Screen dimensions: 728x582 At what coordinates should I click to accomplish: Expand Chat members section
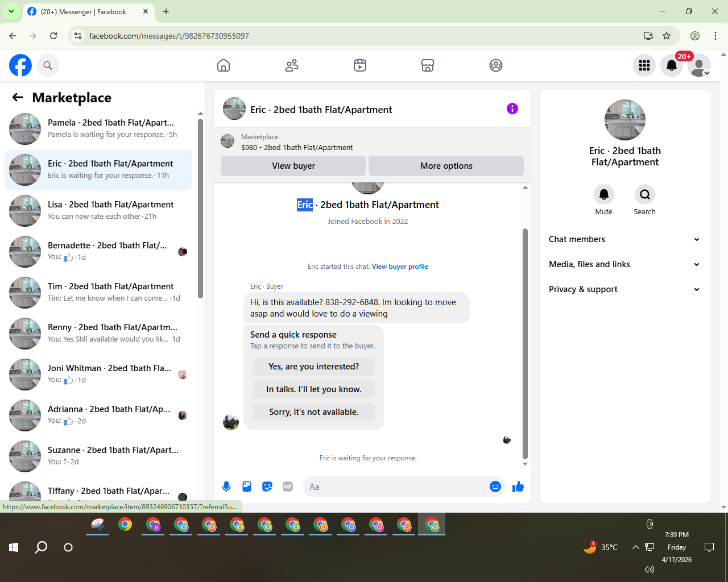[624, 239]
